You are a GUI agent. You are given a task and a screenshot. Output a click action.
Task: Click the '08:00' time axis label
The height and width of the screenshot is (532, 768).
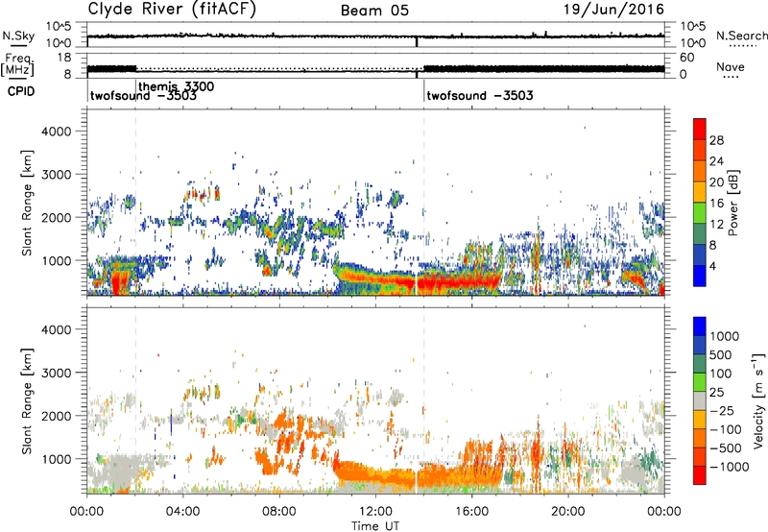pyautogui.click(x=278, y=512)
